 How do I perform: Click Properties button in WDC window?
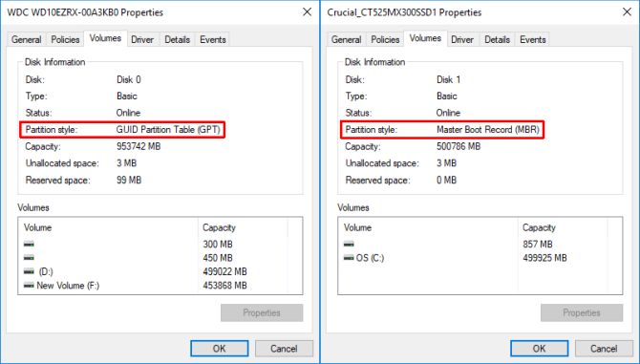[x=262, y=313]
